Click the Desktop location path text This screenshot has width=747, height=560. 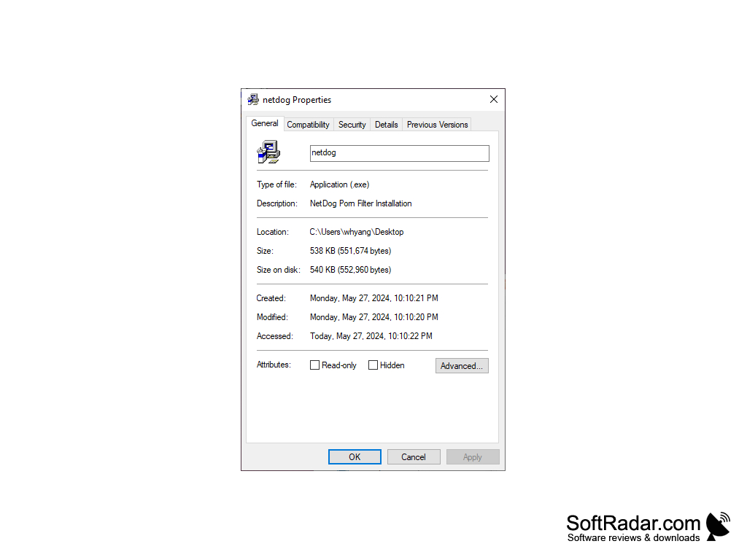[356, 231]
